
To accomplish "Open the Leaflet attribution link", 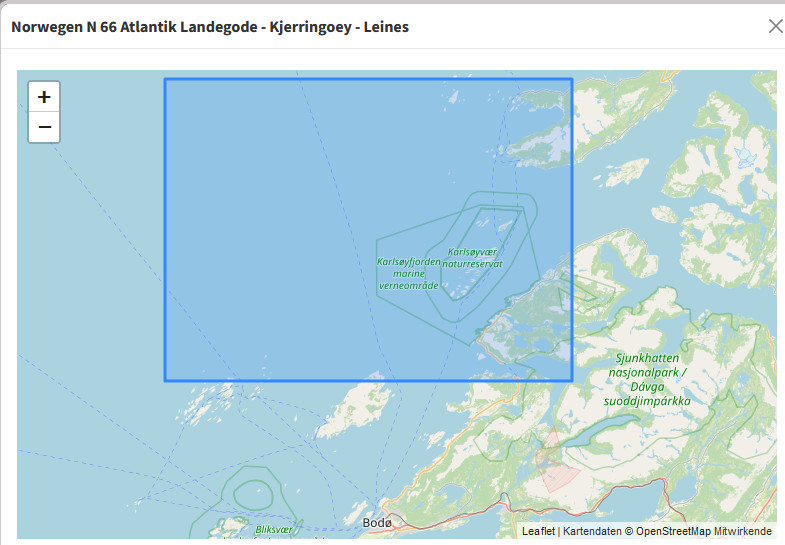I will (x=538, y=531).
